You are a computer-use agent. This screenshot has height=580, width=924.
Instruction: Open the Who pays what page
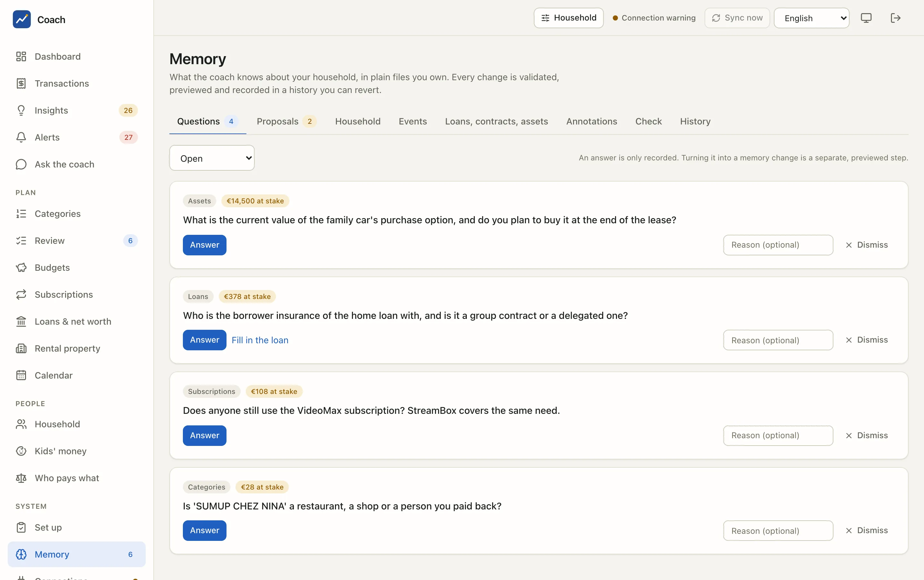point(76,478)
